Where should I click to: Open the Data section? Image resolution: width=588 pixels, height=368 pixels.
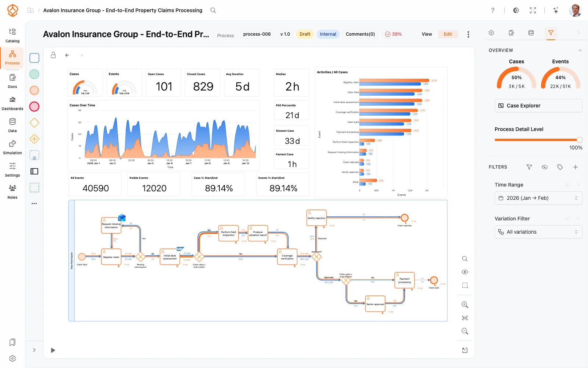click(x=12, y=125)
